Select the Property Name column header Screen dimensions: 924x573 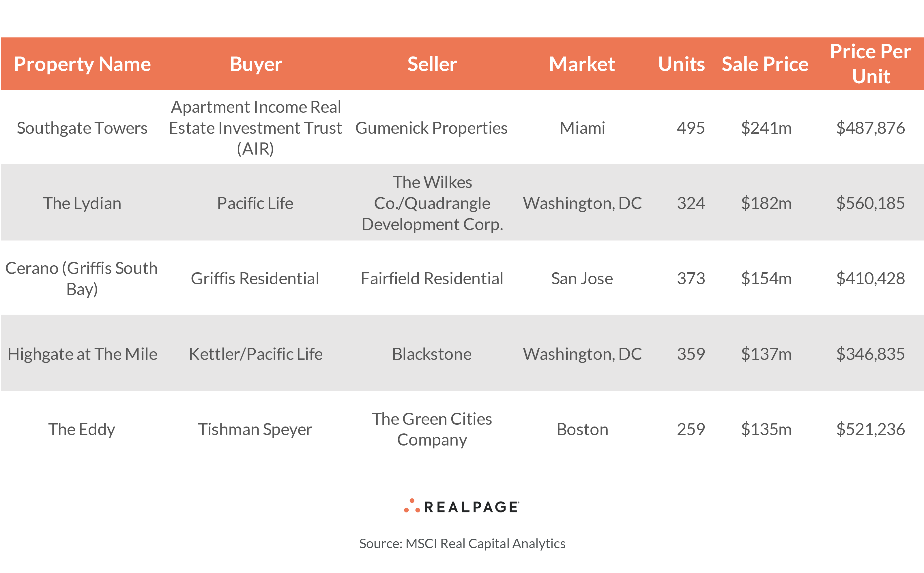pyautogui.click(x=82, y=64)
